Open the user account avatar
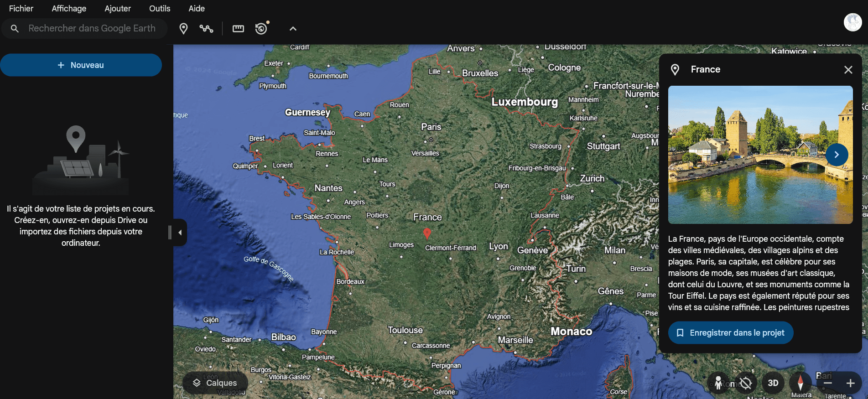Viewport: 868px width, 399px height. coord(852,22)
